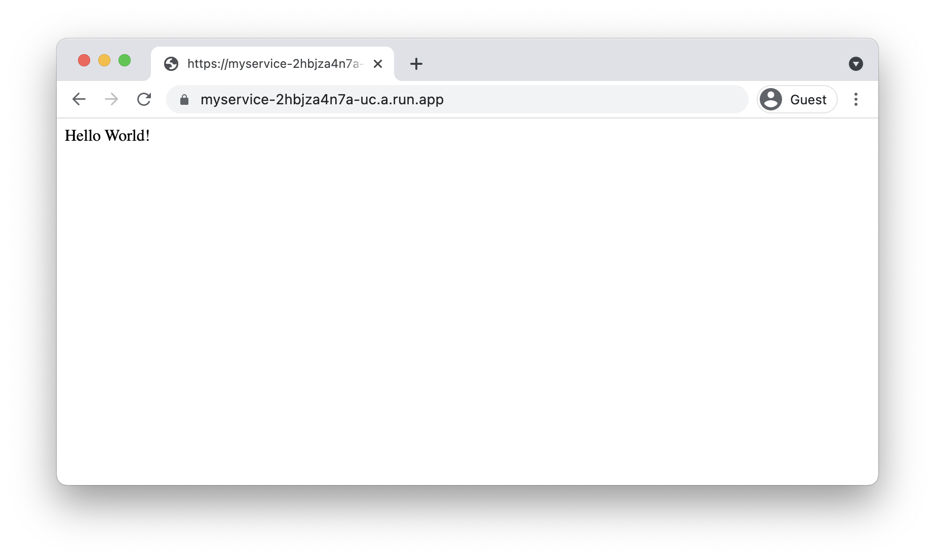Go back to the previous page
This screenshot has width=935, height=560.
[79, 99]
